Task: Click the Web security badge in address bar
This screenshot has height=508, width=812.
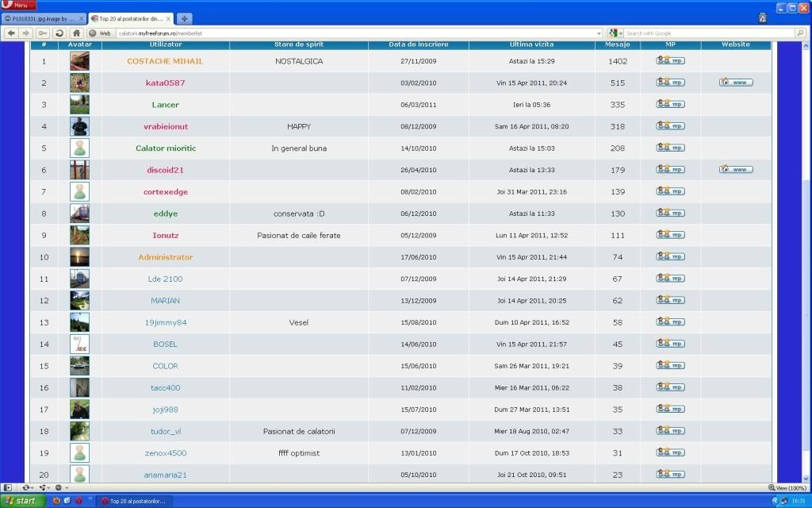Action: point(101,33)
